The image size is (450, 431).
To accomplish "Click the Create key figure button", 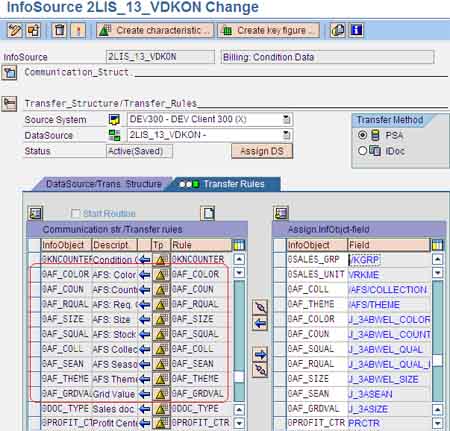I will point(269,31).
